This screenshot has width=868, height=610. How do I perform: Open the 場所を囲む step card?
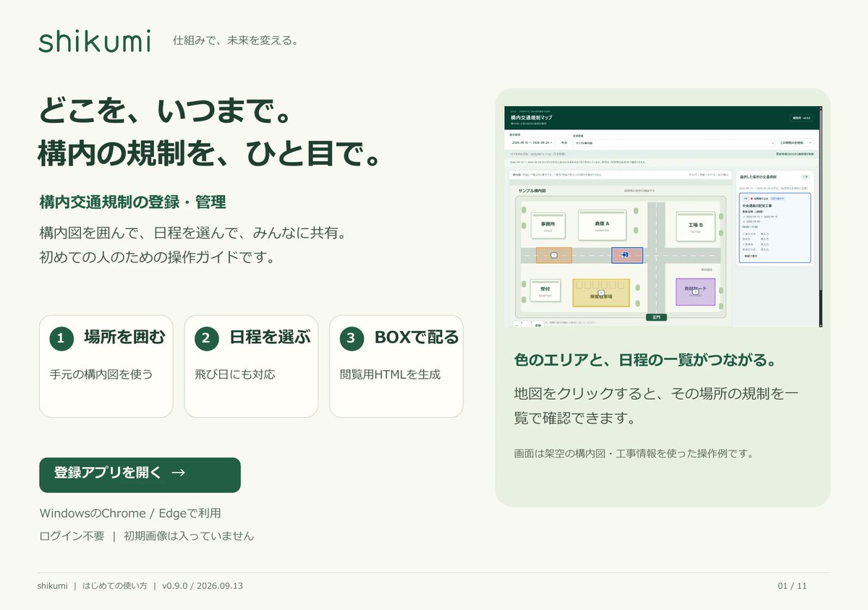click(x=106, y=366)
